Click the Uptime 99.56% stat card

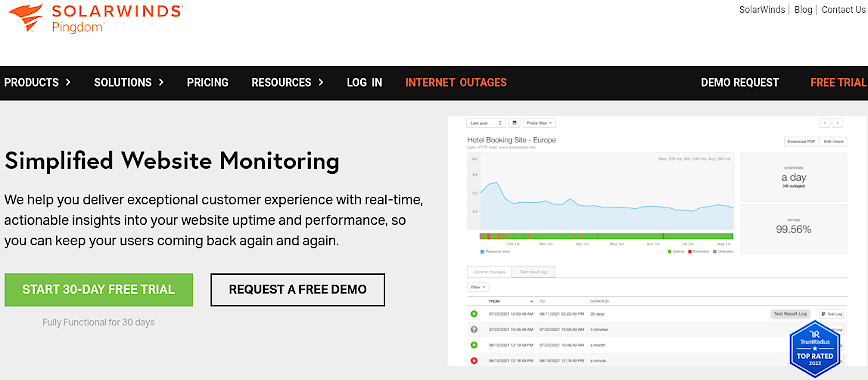(x=794, y=229)
